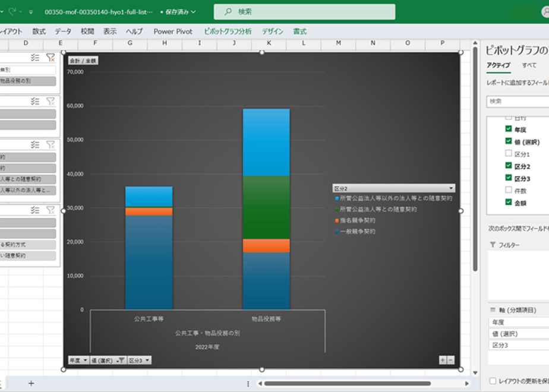Open the 数式 ribbon tab
This screenshot has height=392, width=549.
tap(39, 31)
